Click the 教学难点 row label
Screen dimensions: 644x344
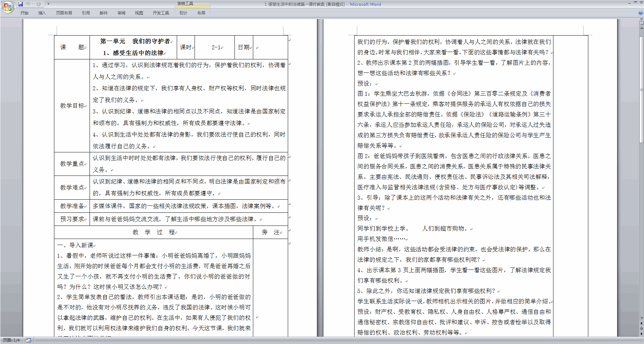click(x=72, y=188)
